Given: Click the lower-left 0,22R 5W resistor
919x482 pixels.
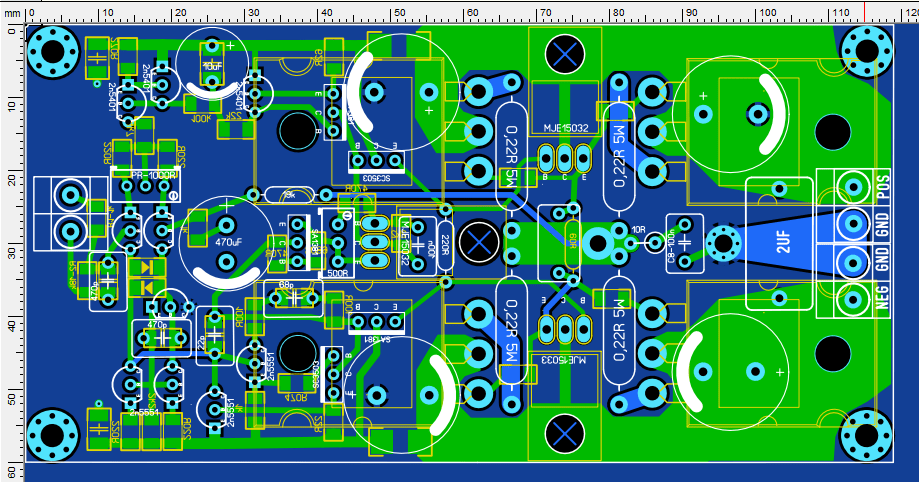Looking at the screenshot, I should [x=512, y=330].
